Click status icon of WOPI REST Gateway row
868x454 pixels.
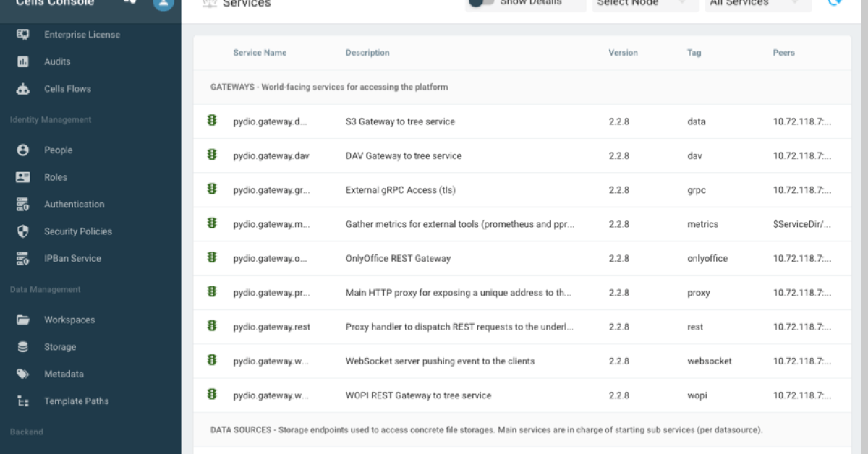pos(212,395)
